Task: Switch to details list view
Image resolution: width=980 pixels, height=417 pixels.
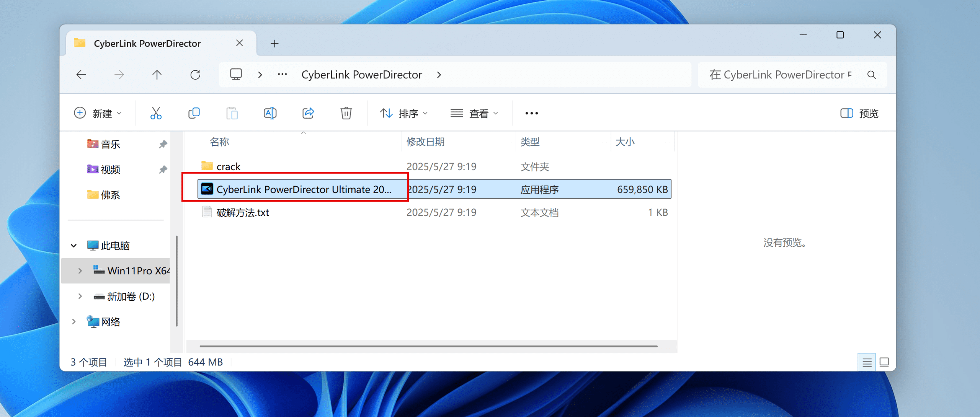Action: click(867, 362)
